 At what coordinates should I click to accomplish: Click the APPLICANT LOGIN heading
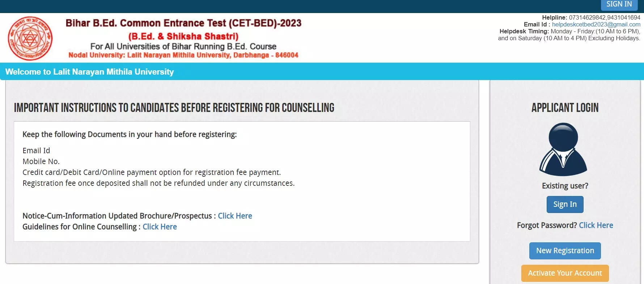point(565,108)
